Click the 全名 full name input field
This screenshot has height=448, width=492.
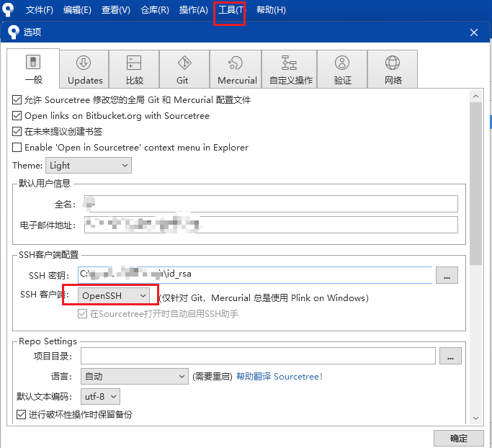(271, 204)
